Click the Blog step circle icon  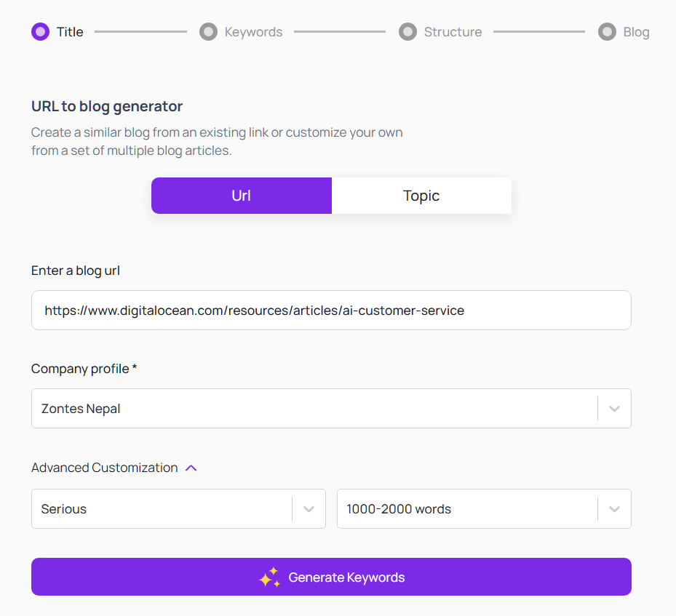point(607,32)
